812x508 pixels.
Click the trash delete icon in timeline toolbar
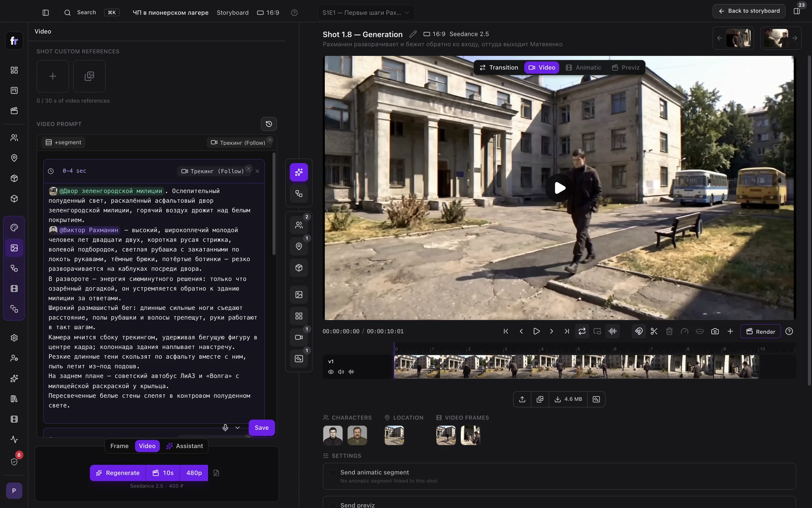point(669,331)
